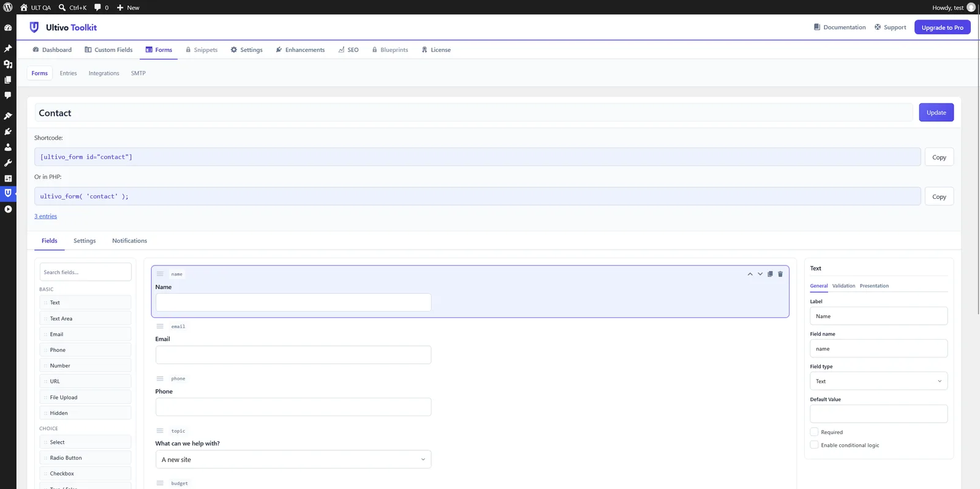
Task: Open the WordPress logo menu
Action: click(8, 7)
